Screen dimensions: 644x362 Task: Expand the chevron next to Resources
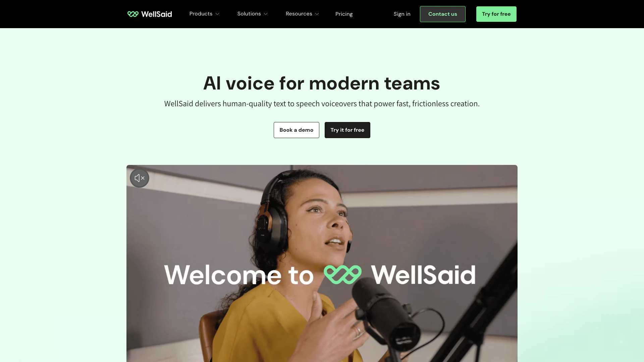coord(317,14)
